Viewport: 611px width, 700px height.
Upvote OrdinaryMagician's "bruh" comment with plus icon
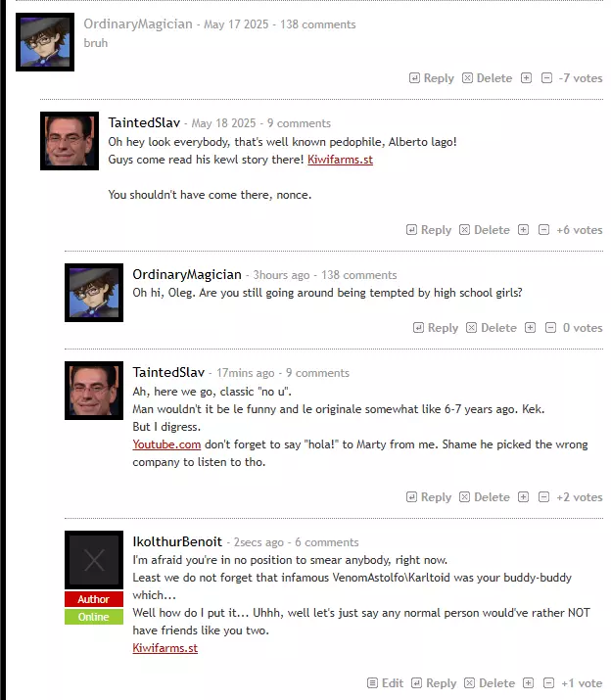pyautogui.click(x=526, y=78)
